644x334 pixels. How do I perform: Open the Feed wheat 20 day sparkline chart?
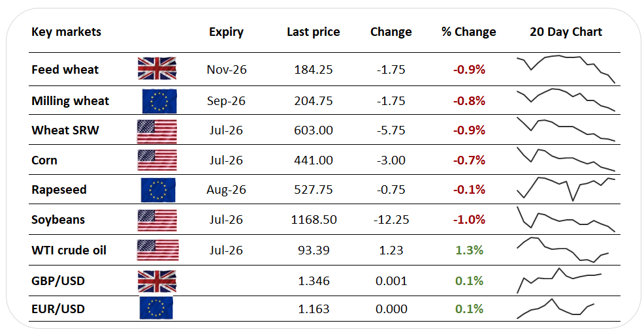click(566, 69)
